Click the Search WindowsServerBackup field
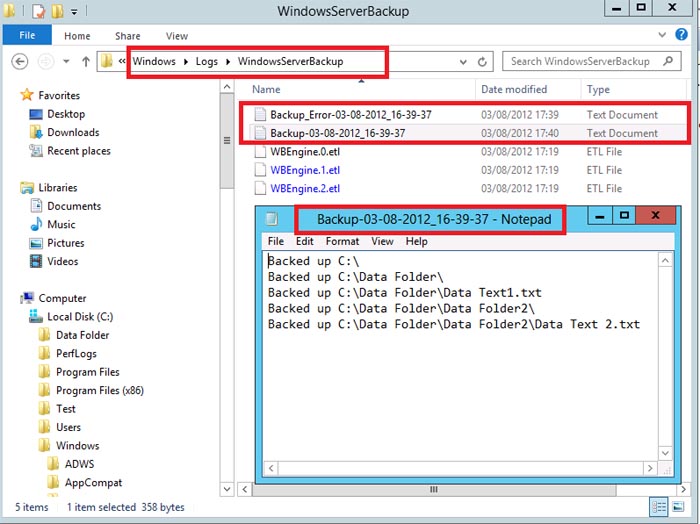This screenshot has height=524, width=700. 592,61
